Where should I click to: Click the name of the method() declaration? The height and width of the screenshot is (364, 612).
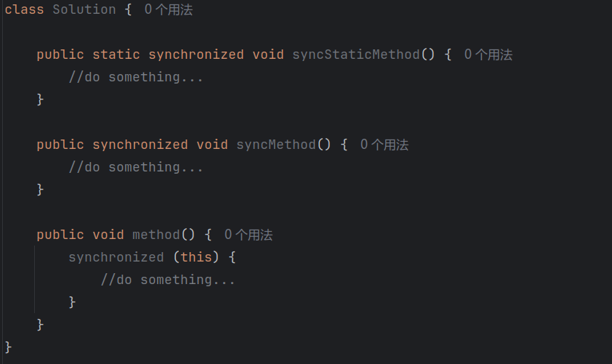click(156, 235)
